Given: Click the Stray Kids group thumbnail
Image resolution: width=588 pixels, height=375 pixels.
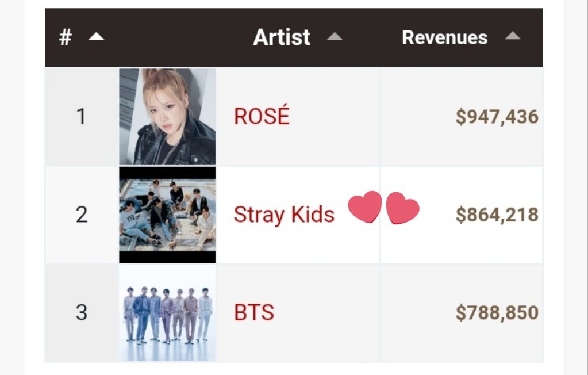Looking at the screenshot, I should click(167, 215).
